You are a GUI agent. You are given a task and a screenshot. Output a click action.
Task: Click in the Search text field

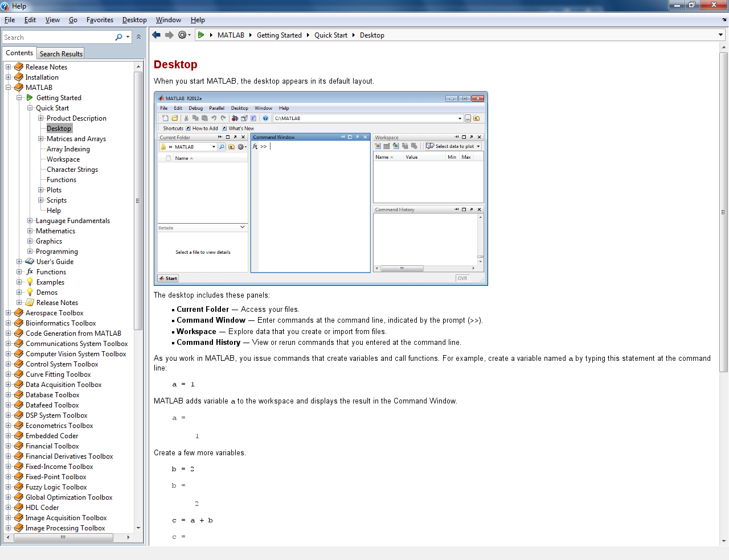pyautogui.click(x=58, y=37)
